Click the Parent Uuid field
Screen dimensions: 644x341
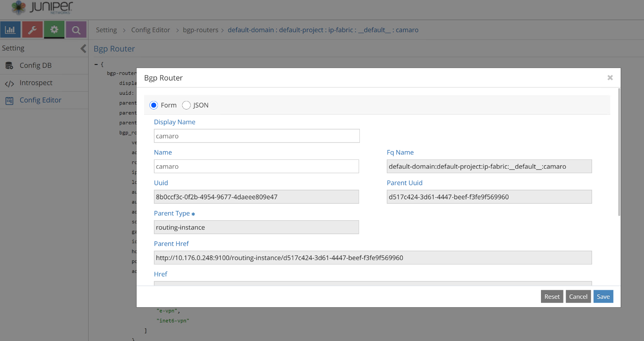489,197
